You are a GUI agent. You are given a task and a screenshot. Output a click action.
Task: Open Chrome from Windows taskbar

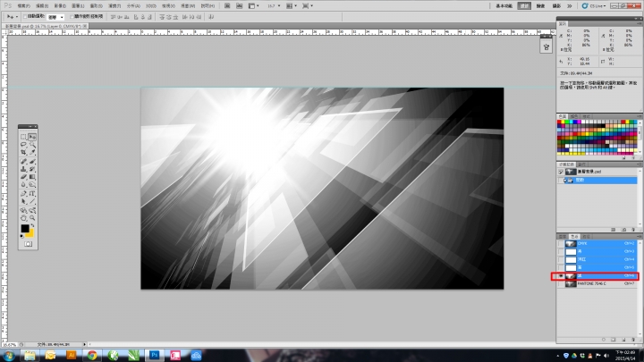pos(92,355)
